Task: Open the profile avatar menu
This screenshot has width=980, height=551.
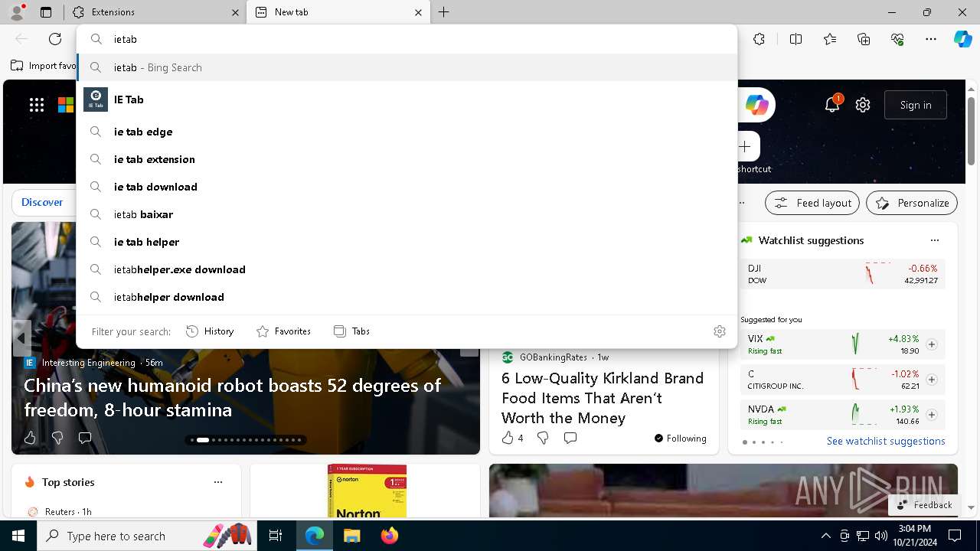Action: (x=16, y=12)
